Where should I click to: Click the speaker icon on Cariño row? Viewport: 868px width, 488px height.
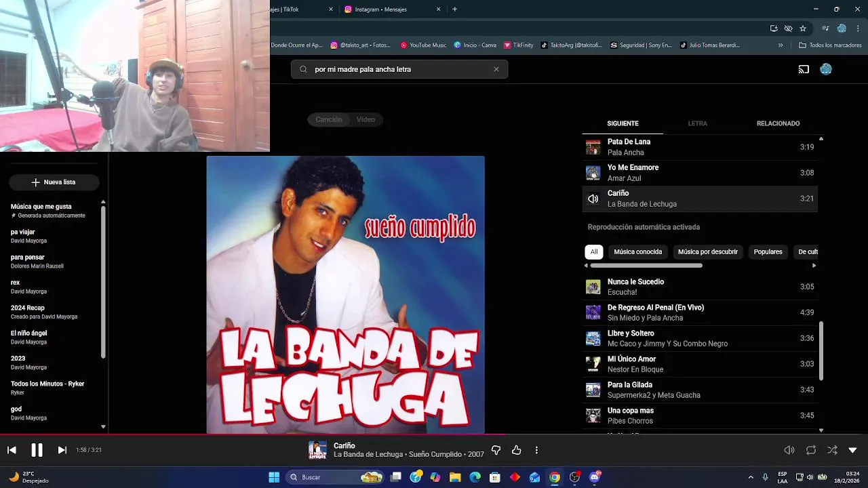click(x=593, y=199)
